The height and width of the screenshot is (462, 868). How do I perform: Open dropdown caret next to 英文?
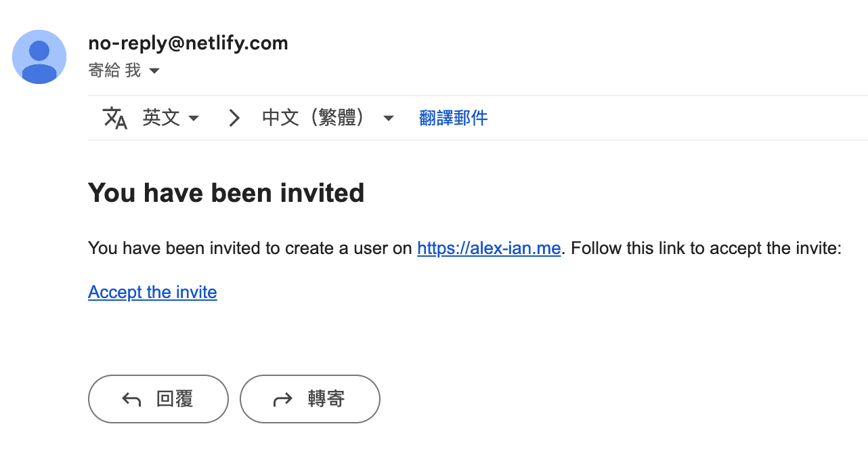tap(194, 119)
